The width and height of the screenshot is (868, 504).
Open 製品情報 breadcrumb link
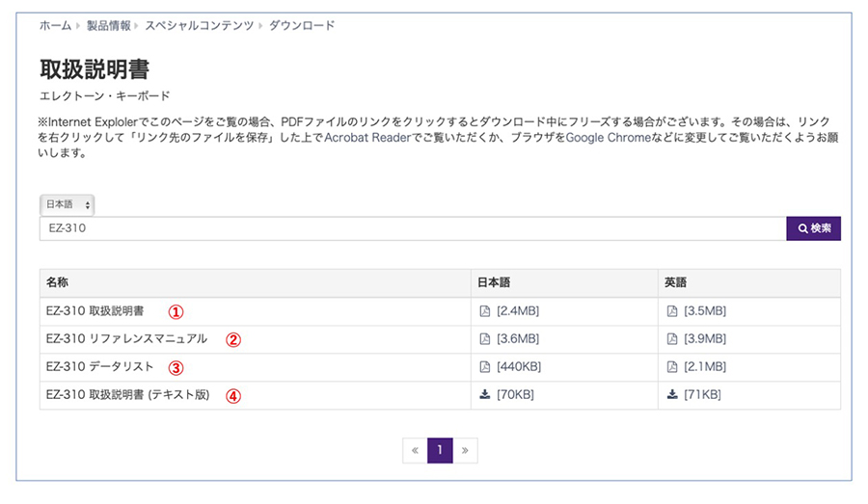click(108, 25)
